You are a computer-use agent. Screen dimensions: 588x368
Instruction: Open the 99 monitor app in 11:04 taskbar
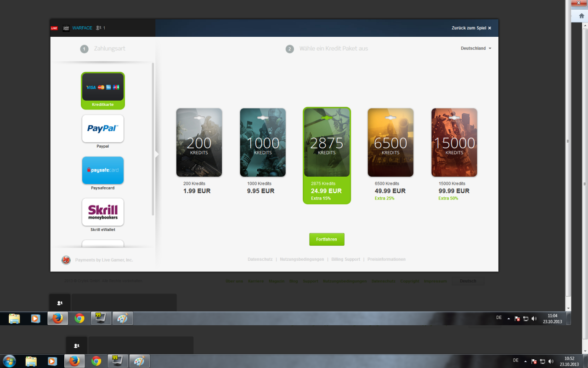click(101, 318)
